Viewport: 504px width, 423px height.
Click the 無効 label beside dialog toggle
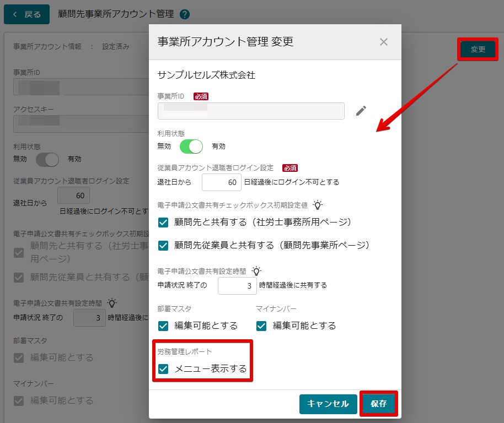(x=164, y=147)
